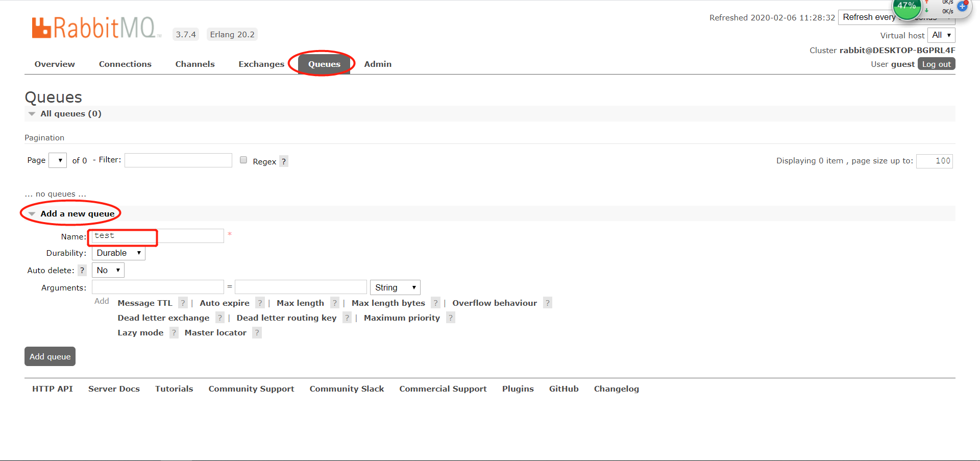The image size is (980, 461).
Task: Open the Plugins footer link
Action: [518, 389]
